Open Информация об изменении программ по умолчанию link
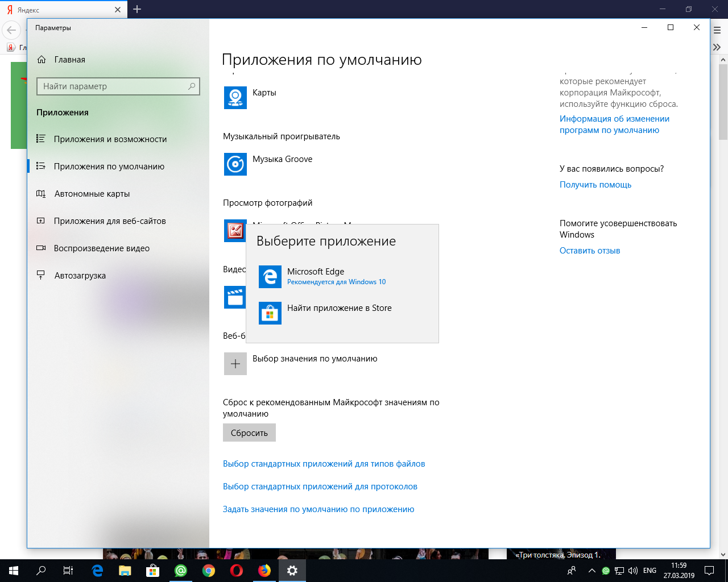 (x=614, y=124)
